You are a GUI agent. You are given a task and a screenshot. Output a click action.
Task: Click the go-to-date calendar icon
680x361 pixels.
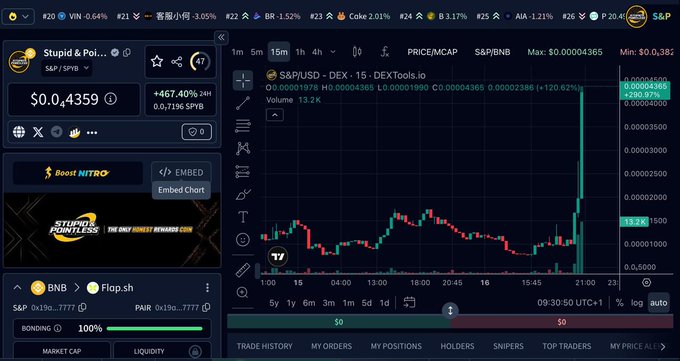(x=409, y=302)
